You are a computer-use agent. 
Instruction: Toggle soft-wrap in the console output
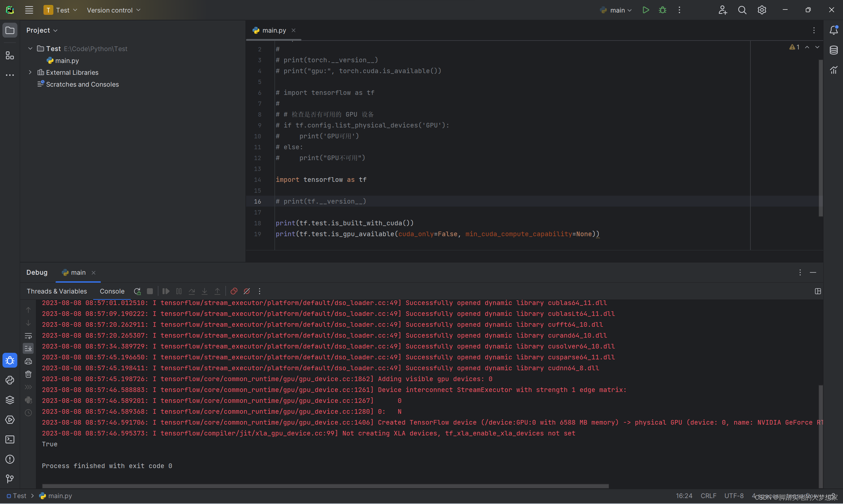(28, 336)
